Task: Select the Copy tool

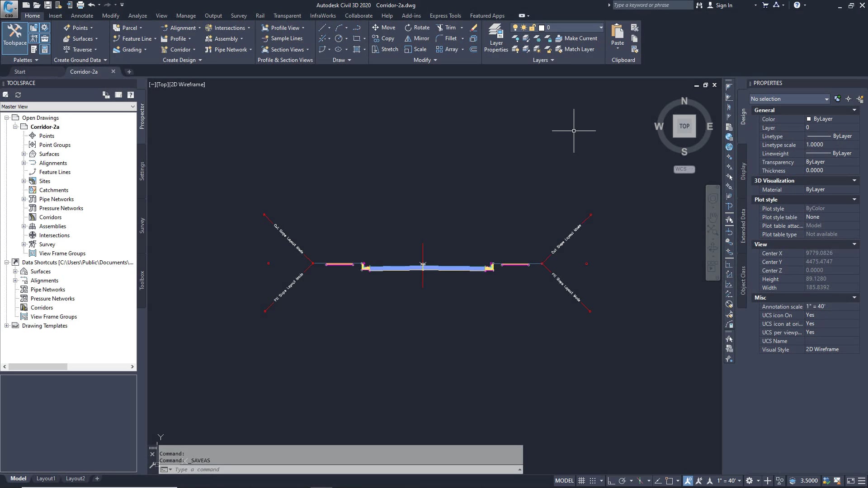Action: (384, 38)
